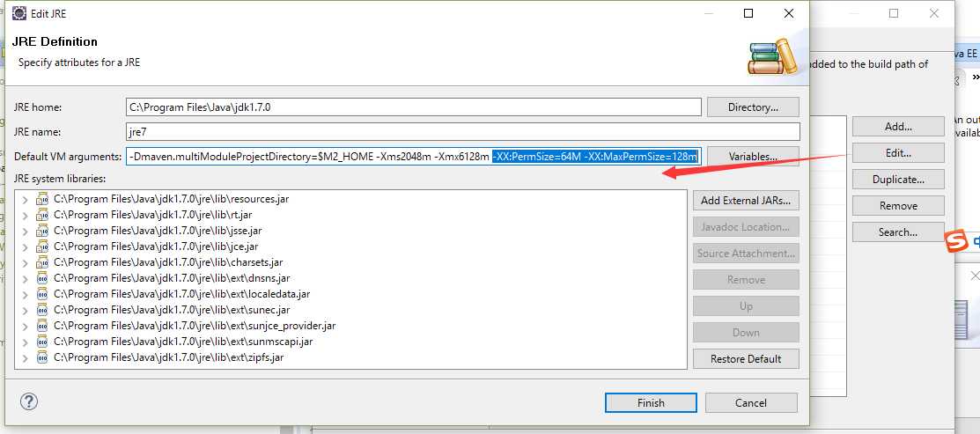Viewport: 980px width, 434px height.
Task: Expand the rt.jar library node
Action: [25, 216]
